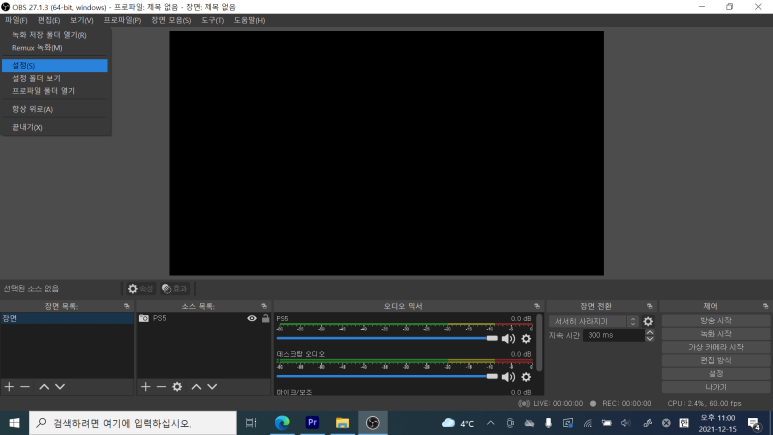Click the PS5 camera source icon

click(x=143, y=319)
